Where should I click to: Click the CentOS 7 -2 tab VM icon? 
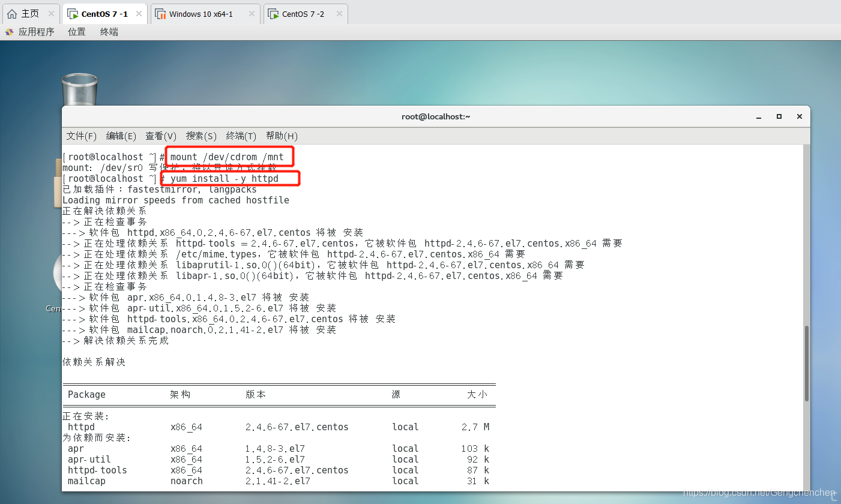click(274, 14)
